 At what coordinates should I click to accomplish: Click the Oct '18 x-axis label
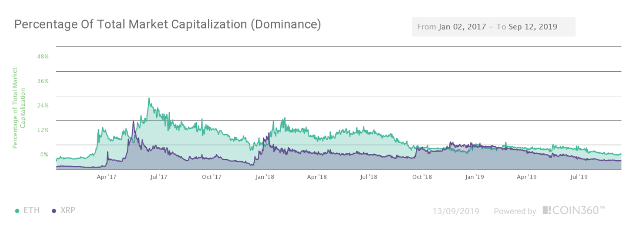click(x=422, y=177)
